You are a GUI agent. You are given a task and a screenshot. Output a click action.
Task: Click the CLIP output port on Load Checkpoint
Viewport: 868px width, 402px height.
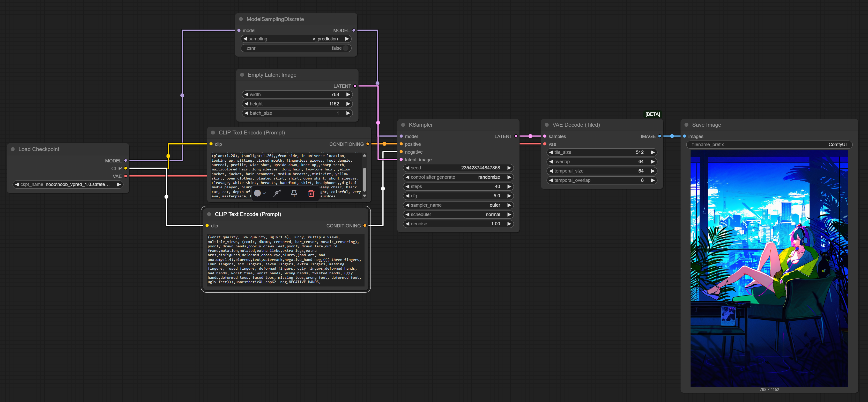126,168
